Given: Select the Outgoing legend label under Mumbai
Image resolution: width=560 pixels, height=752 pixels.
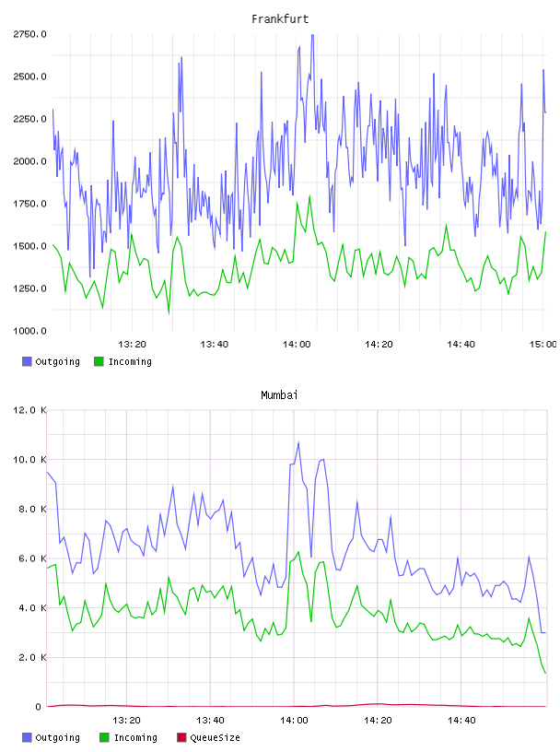Looking at the screenshot, I should tap(57, 737).
